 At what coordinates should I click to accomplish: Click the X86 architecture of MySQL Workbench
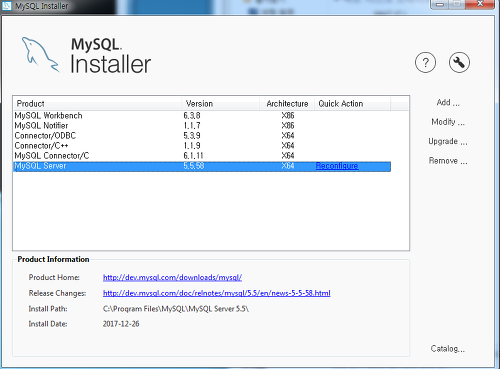[x=288, y=116]
